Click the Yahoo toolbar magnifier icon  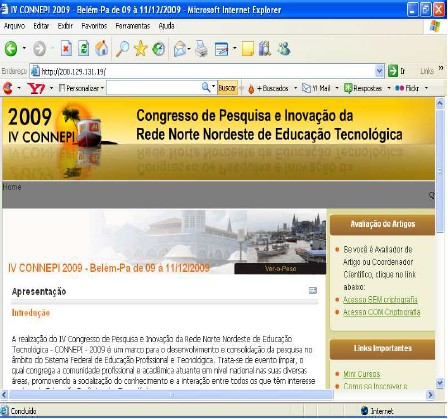coord(206,87)
